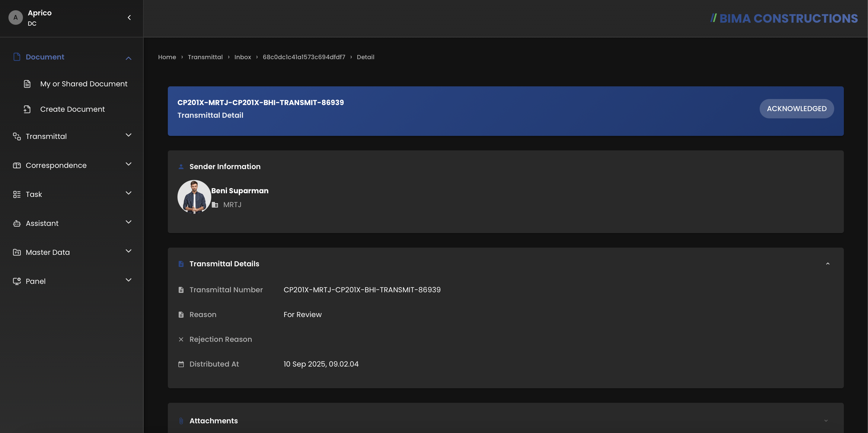Click the My or Shared Document page icon
Screen dimensions: 868x433
click(27, 84)
